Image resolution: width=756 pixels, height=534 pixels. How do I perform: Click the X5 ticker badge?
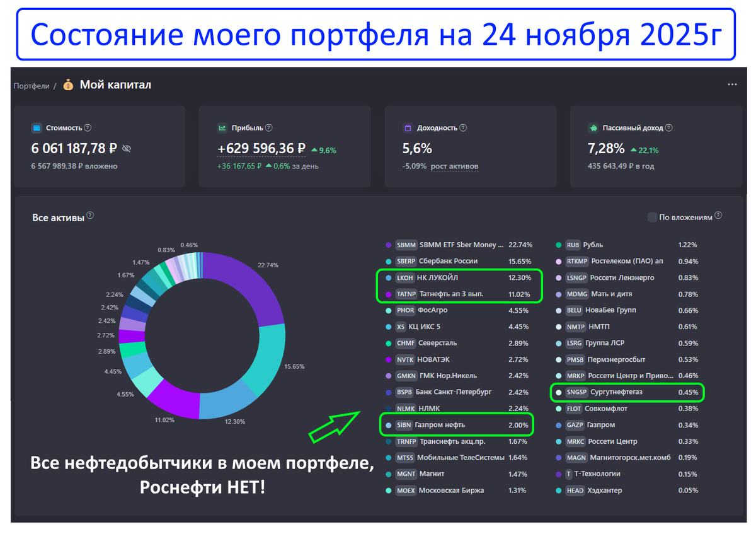(x=401, y=327)
